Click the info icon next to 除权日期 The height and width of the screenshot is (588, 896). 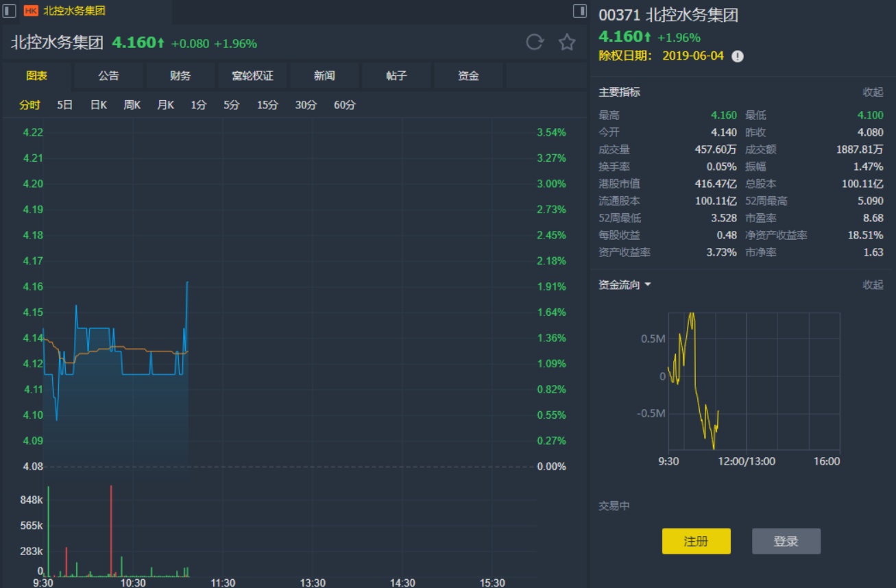coord(738,56)
